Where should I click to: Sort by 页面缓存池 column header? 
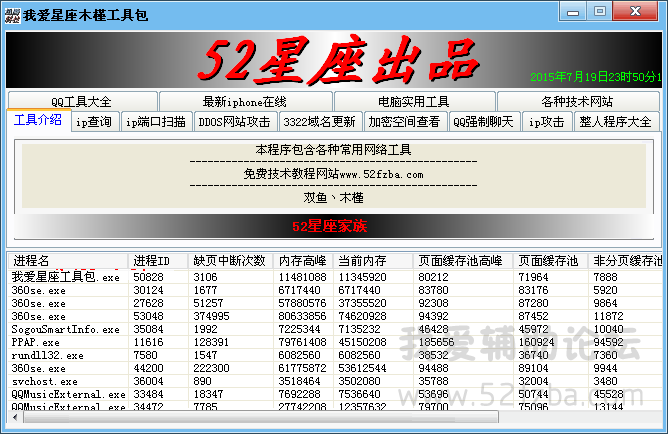(x=551, y=261)
